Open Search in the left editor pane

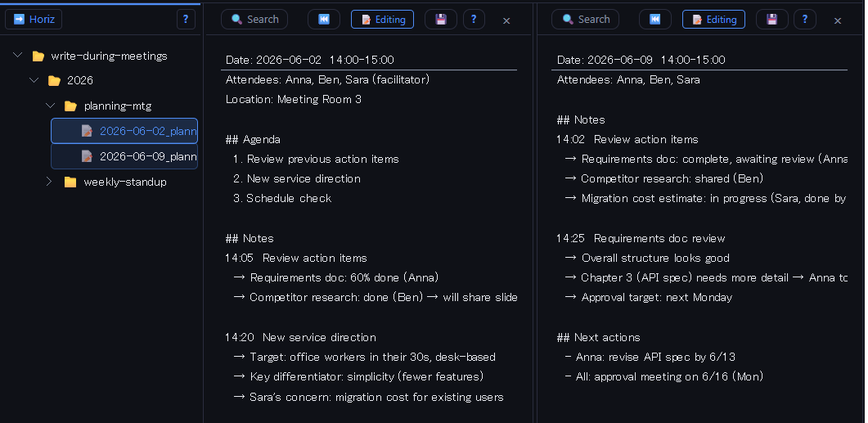coord(254,20)
